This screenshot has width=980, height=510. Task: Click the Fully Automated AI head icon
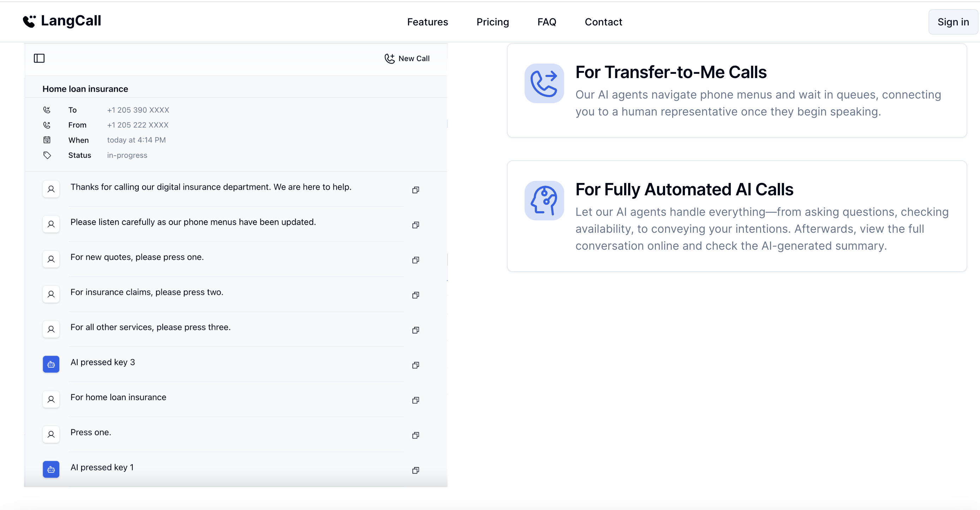click(544, 201)
